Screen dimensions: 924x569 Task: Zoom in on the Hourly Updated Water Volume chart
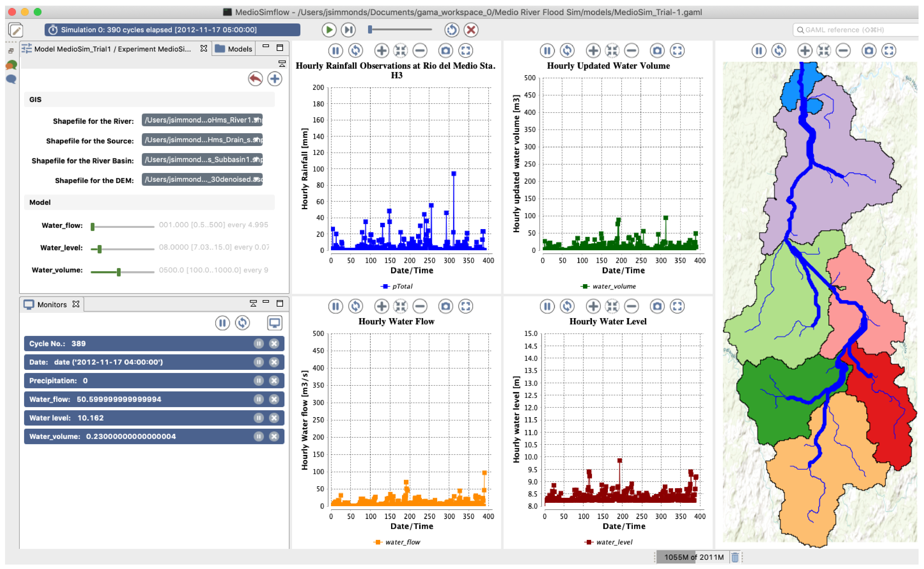pos(593,50)
